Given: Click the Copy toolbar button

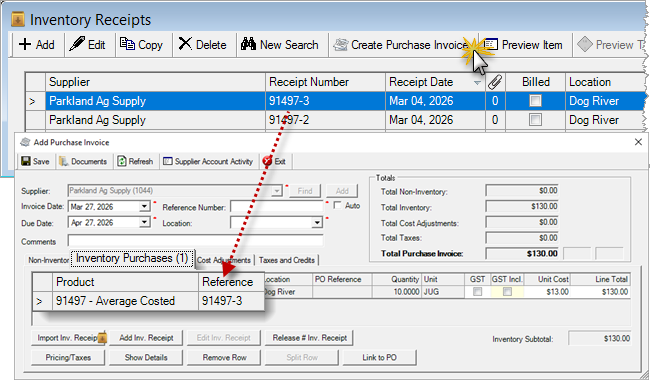Looking at the screenshot, I should (x=141, y=45).
